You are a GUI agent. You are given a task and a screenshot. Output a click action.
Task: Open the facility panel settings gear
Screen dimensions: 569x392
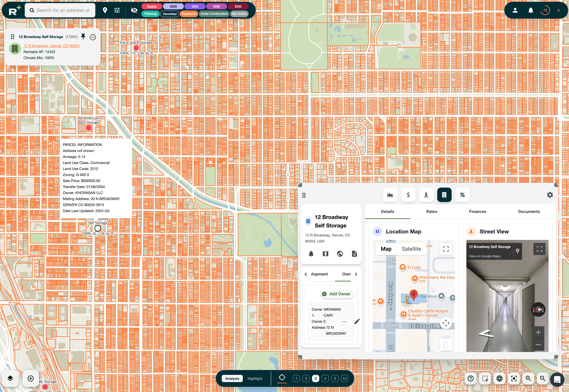pyautogui.click(x=550, y=195)
